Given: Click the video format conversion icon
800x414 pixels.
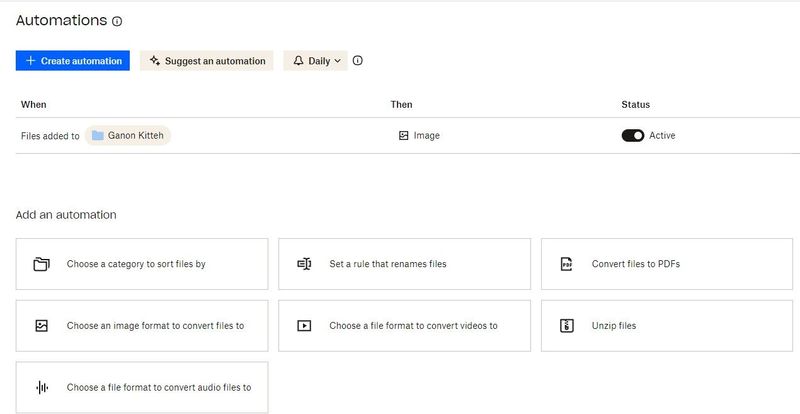Looking at the screenshot, I should [x=304, y=326].
